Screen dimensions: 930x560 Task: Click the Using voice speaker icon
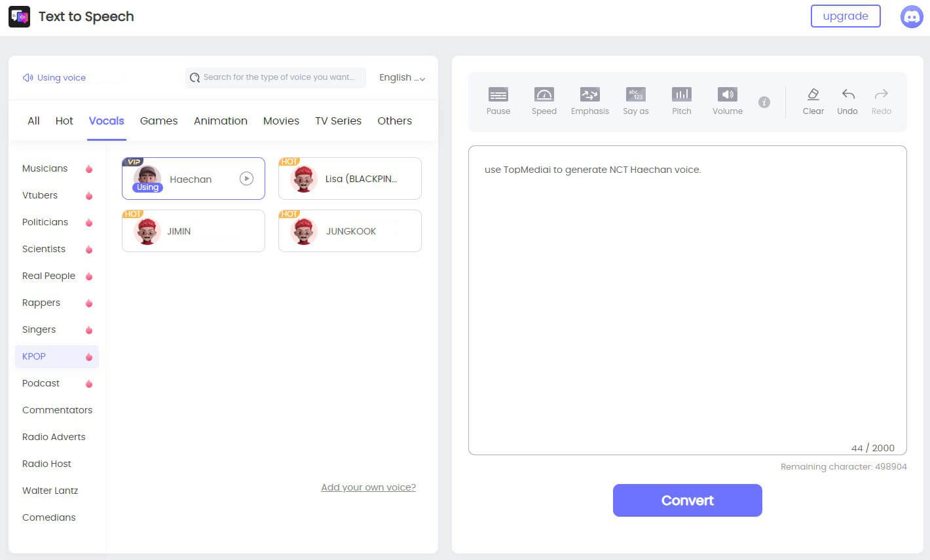[x=28, y=77]
